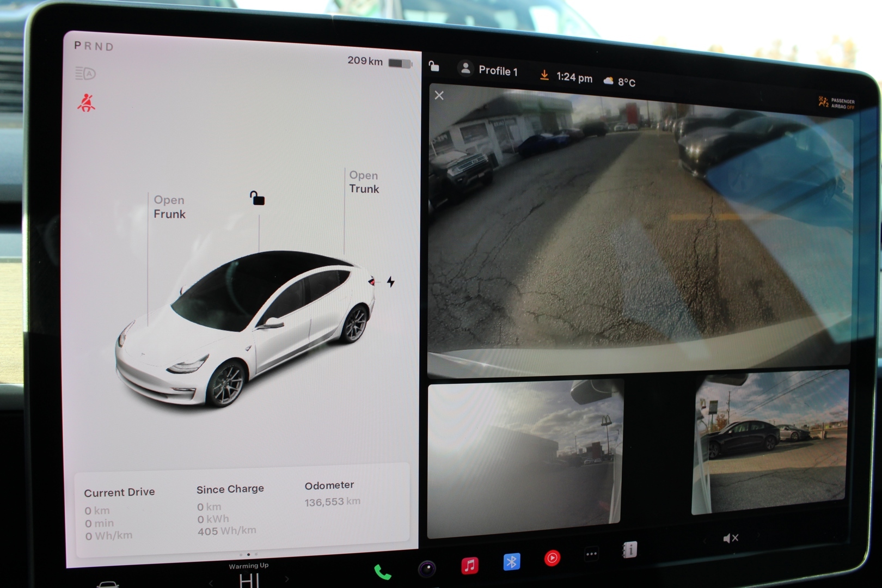Open the Profile 1 driver menu
This screenshot has width=882, height=588.
488,70
